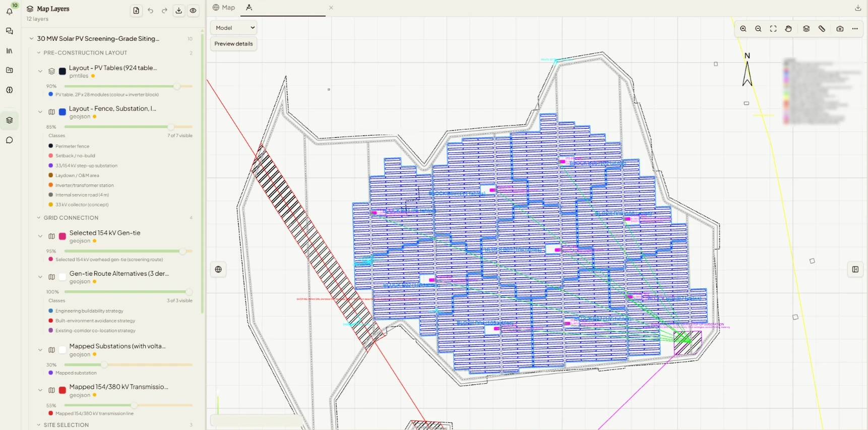This screenshot has width=868, height=430.
Task: Toggle visibility of all layers with eye icon
Action: click(193, 11)
